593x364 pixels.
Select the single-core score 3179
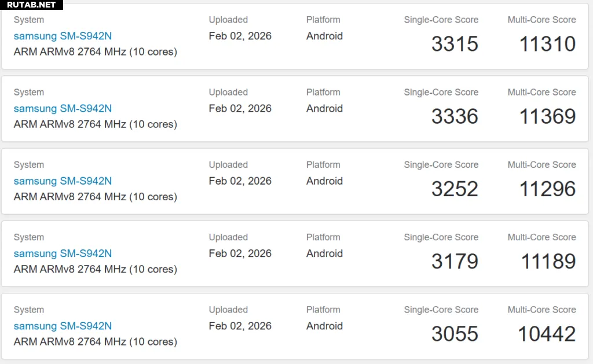(455, 262)
